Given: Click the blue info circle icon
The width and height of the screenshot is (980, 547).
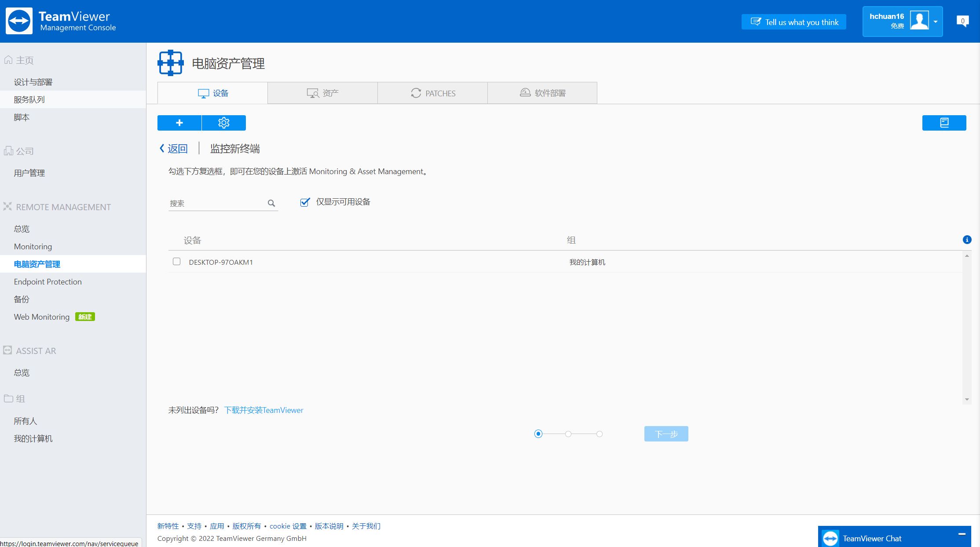Looking at the screenshot, I should coord(967,240).
